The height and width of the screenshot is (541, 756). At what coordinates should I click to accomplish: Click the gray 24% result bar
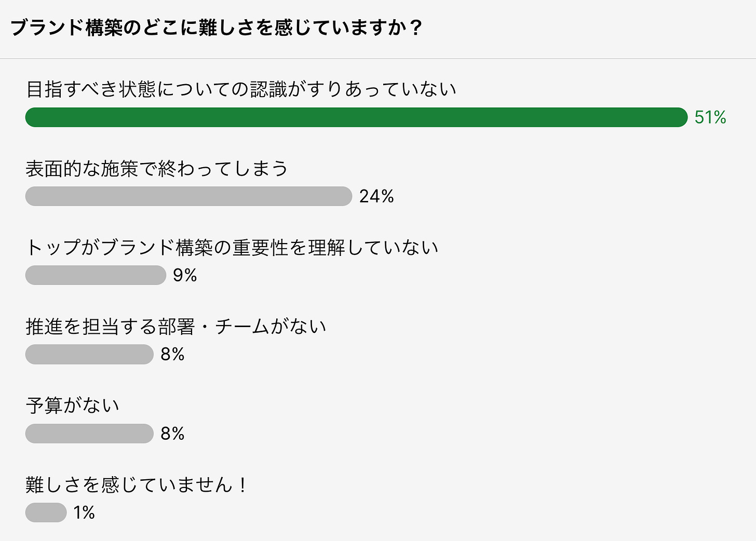pos(188,196)
